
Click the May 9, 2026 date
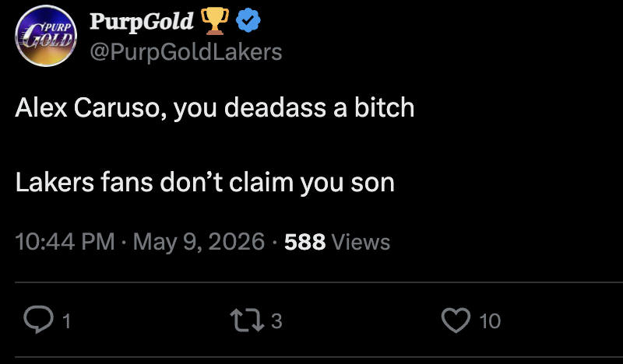199,241
